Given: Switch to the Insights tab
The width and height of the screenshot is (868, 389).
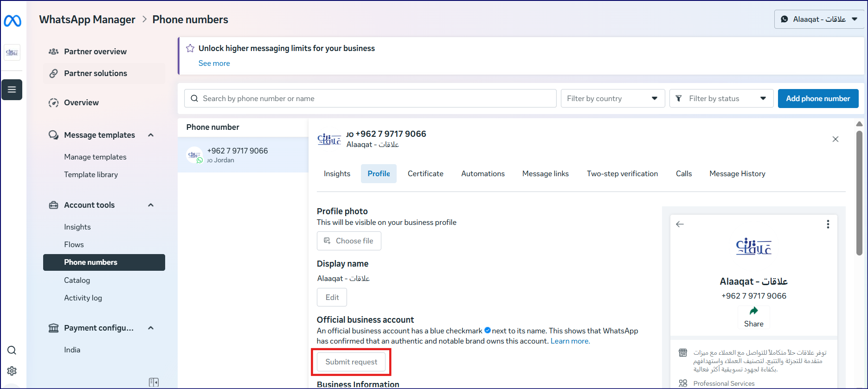Looking at the screenshot, I should 337,173.
